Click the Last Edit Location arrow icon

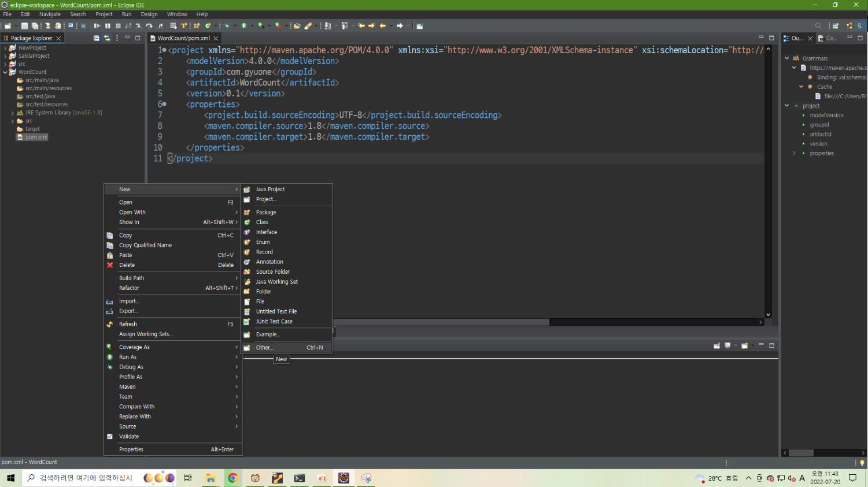click(361, 26)
